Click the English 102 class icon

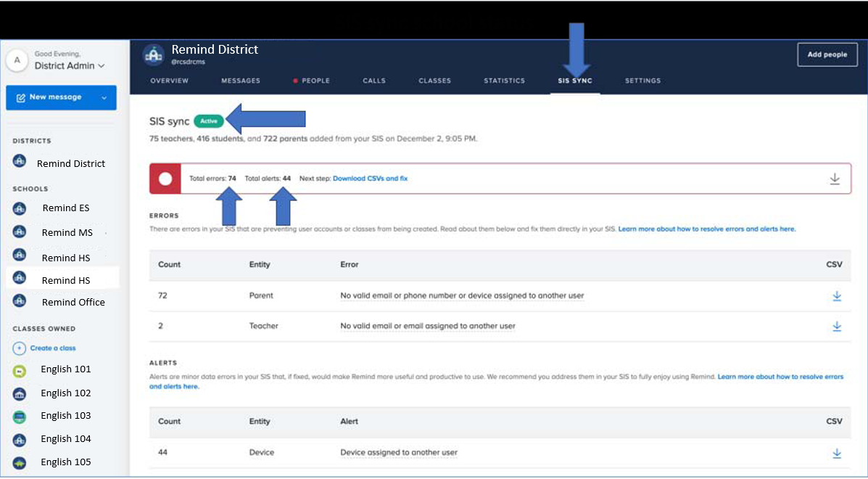coord(20,393)
